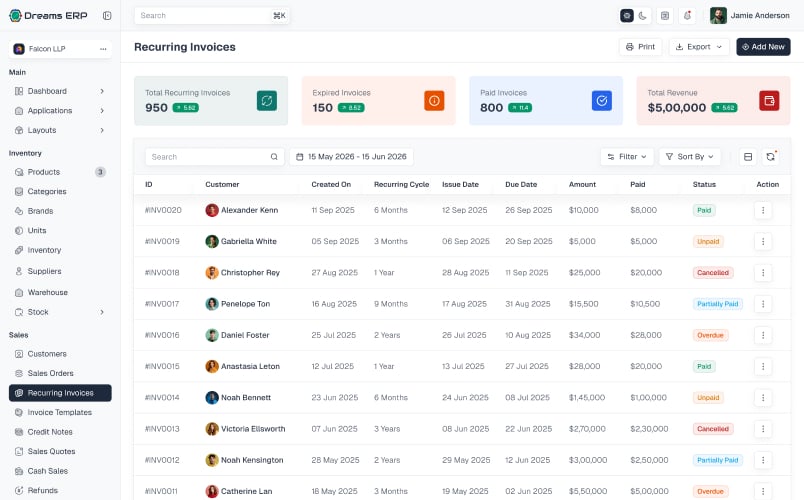The width and height of the screenshot is (804, 500).
Task: Open the Export dropdown
Action: tap(699, 47)
